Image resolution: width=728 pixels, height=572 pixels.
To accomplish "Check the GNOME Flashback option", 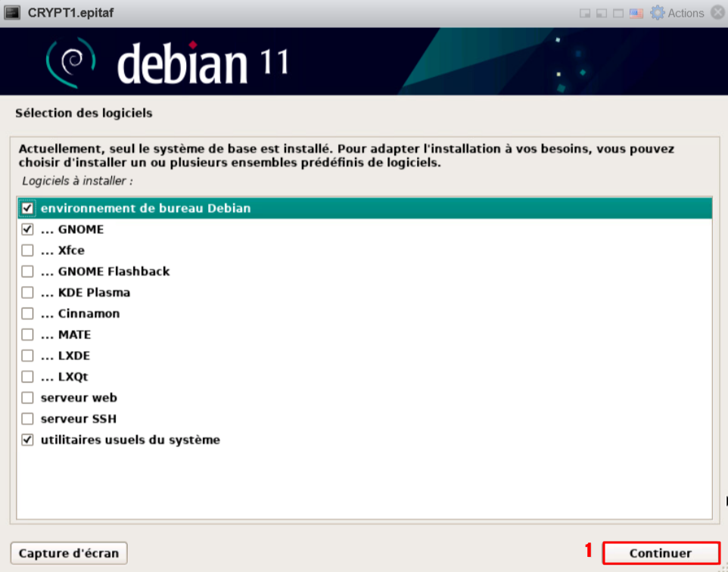I will point(28,271).
